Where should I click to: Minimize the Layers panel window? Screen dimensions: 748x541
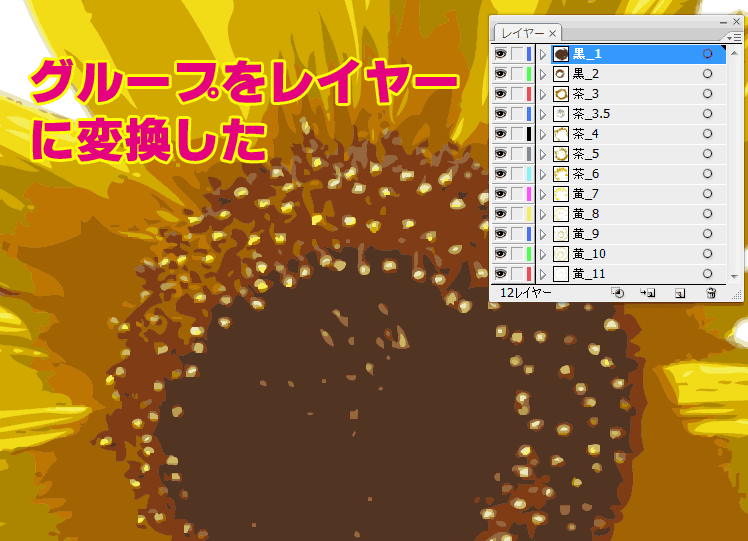point(724,22)
